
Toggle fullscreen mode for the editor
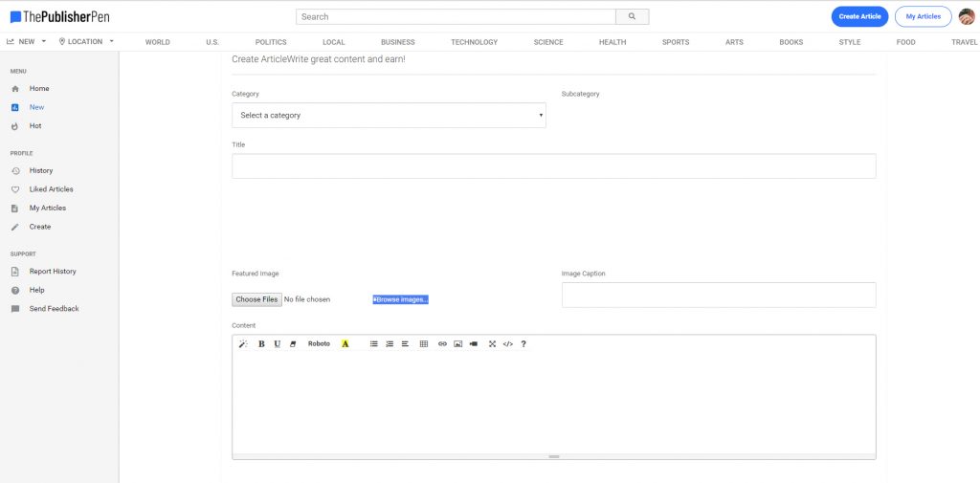pos(493,343)
